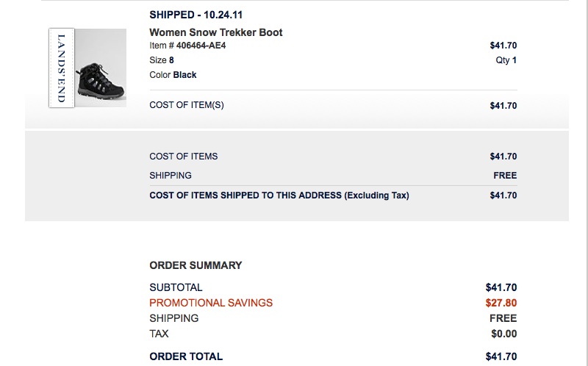Click the FREE shipping value in gray box
The width and height of the screenshot is (588, 366).
point(505,176)
